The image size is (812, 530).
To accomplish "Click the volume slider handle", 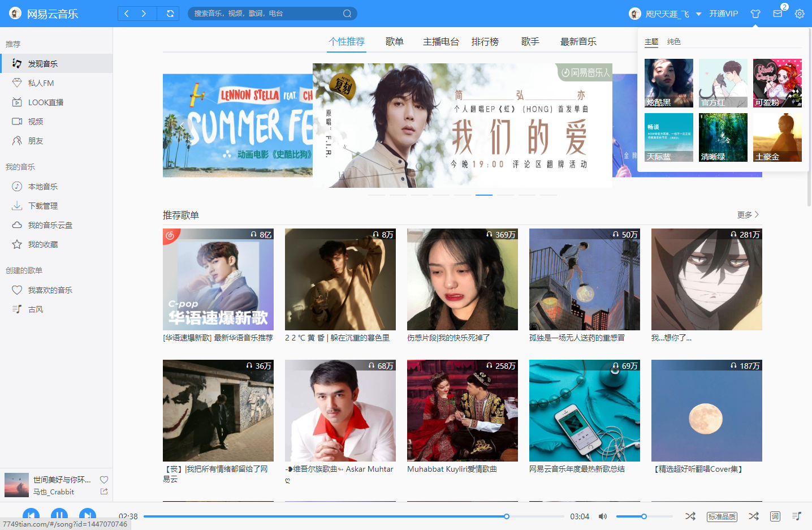I will [x=644, y=516].
